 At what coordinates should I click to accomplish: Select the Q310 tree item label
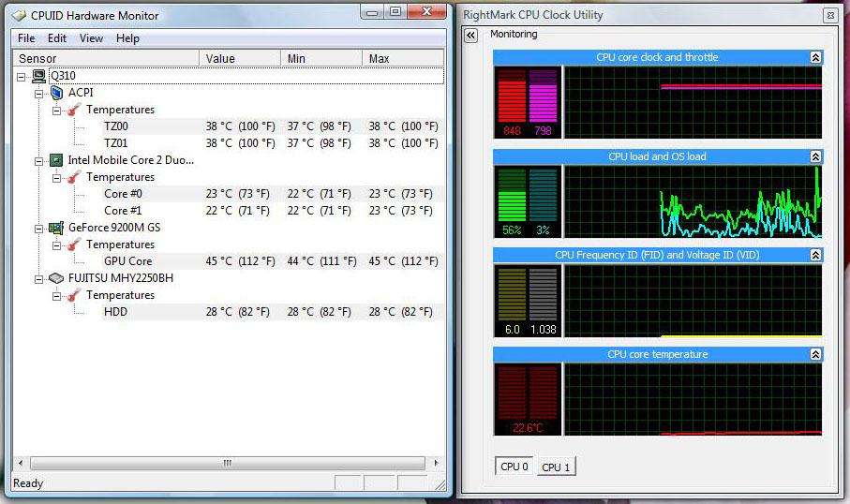tap(63, 76)
